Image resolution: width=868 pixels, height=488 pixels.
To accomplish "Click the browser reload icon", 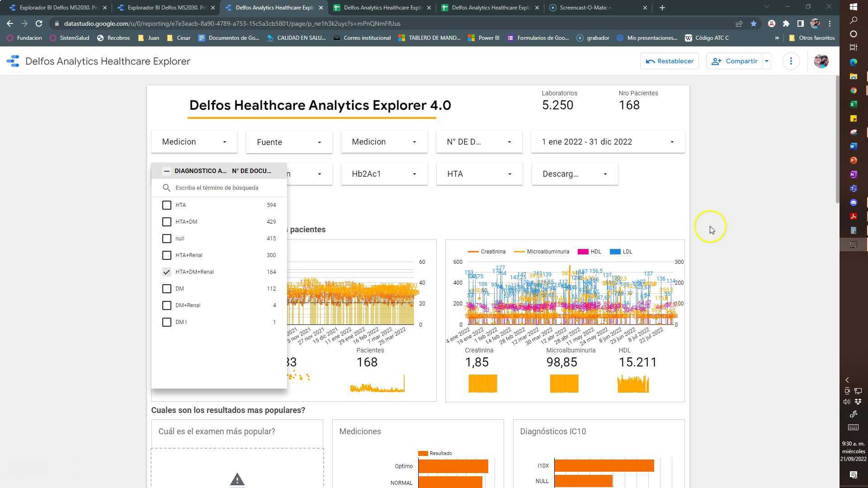I will (39, 23).
